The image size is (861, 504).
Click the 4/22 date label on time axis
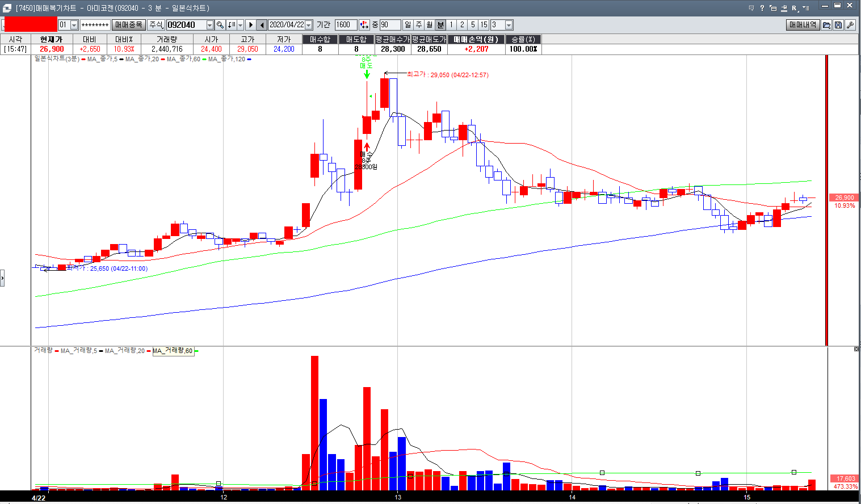point(39,498)
